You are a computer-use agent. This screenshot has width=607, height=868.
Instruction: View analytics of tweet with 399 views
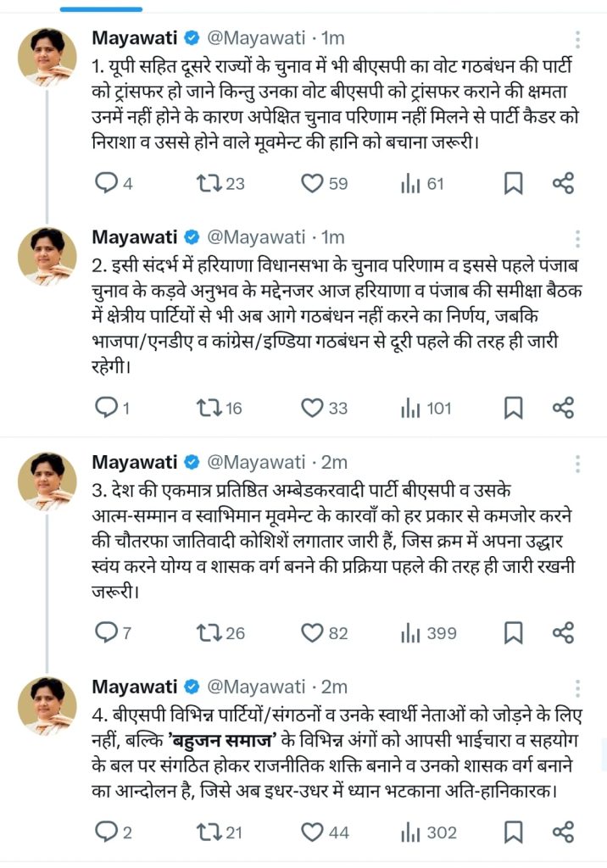coord(412,632)
